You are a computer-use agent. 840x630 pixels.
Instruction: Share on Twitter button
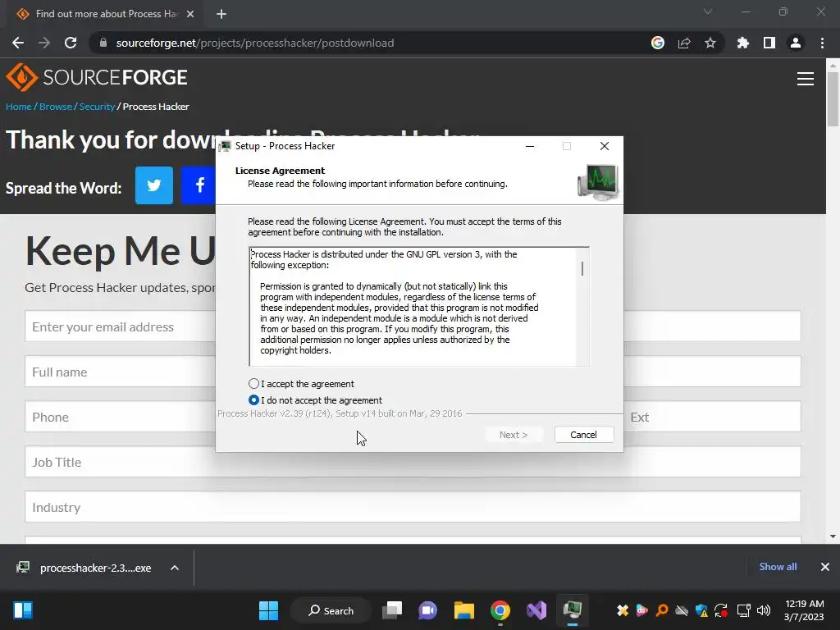tap(154, 185)
